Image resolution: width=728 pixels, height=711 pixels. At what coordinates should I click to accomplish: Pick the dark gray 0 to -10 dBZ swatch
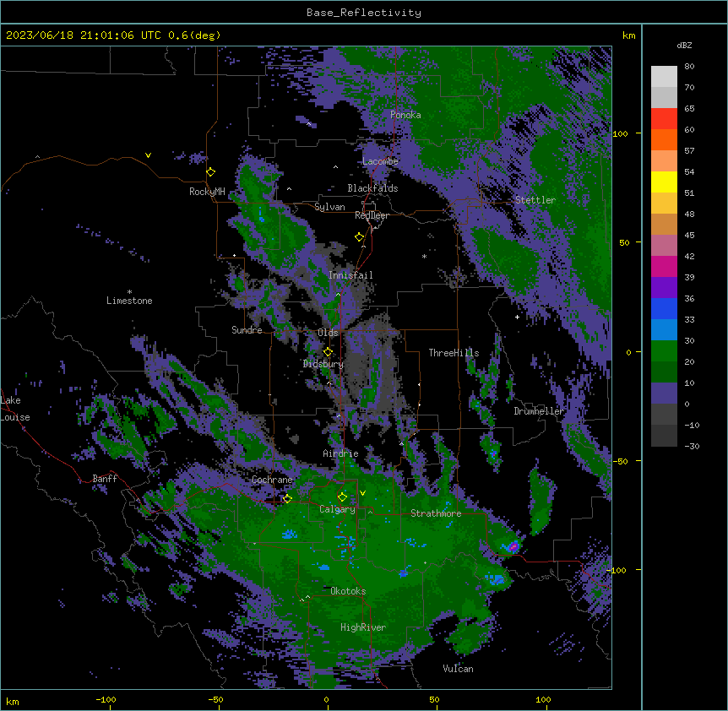[664, 415]
